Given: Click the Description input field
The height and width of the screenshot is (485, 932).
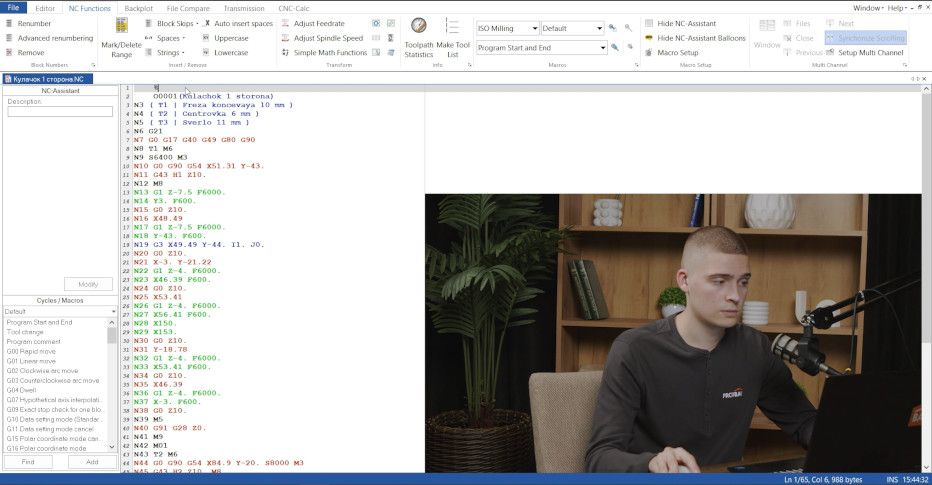Looking at the screenshot, I should click(x=60, y=112).
